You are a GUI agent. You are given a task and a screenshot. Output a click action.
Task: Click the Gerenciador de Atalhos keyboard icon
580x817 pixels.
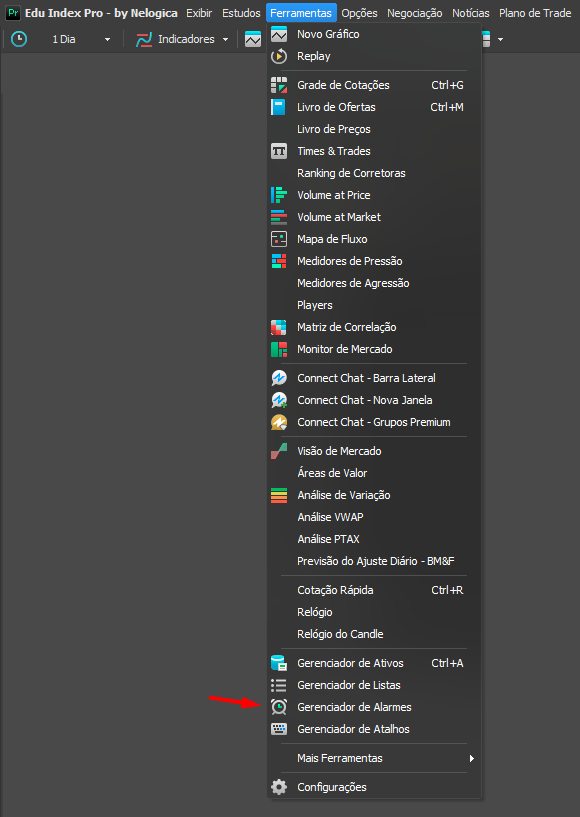(x=279, y=729)
